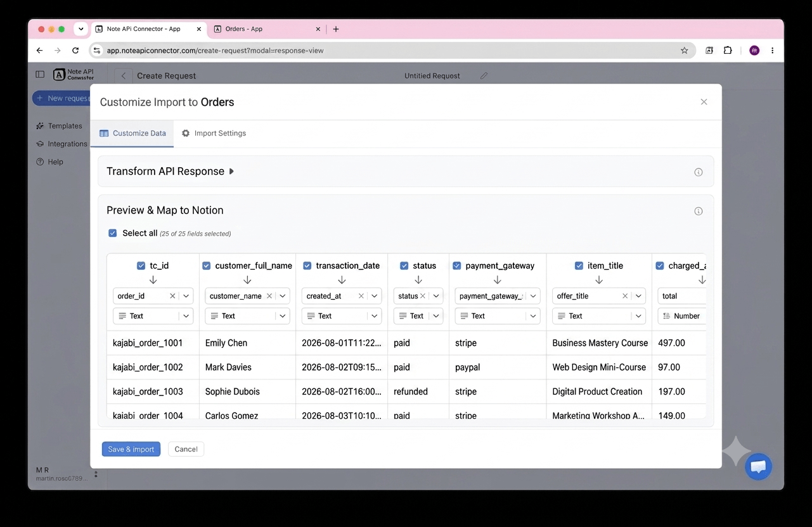Screen dimensions: 812x527
Task: Close the Orders - App tab
Action: pos(318,29)
